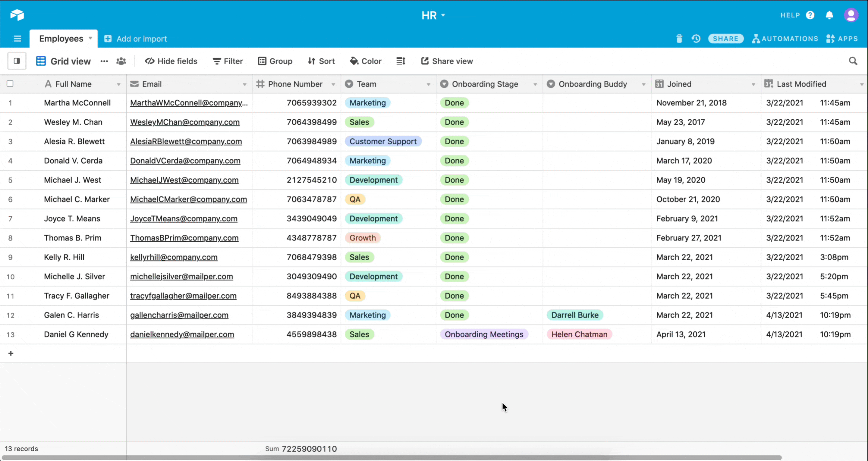Viewport: 868px width, 461px height.
Task: Open kellyrhill@company.com email link
Action: click(174, 257)
